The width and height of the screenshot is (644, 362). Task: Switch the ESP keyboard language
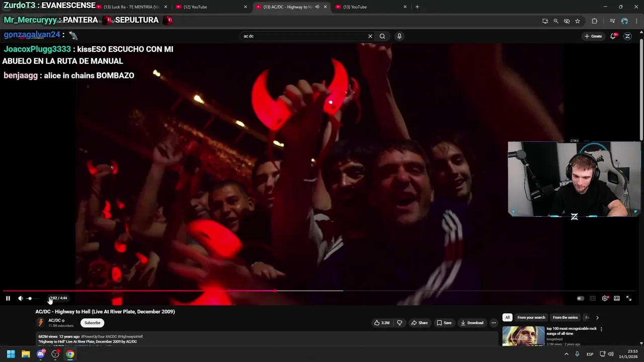pyautogui.click(x=590, y=354)
